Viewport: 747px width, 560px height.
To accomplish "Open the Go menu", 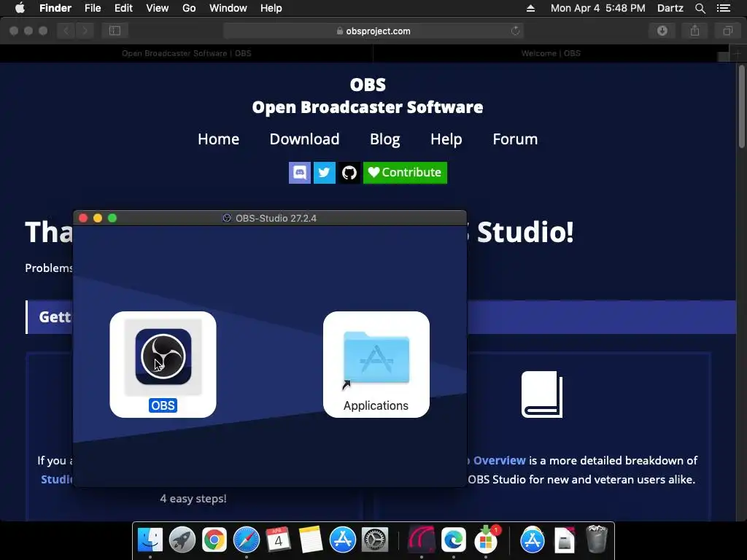I will click(189, 8).
